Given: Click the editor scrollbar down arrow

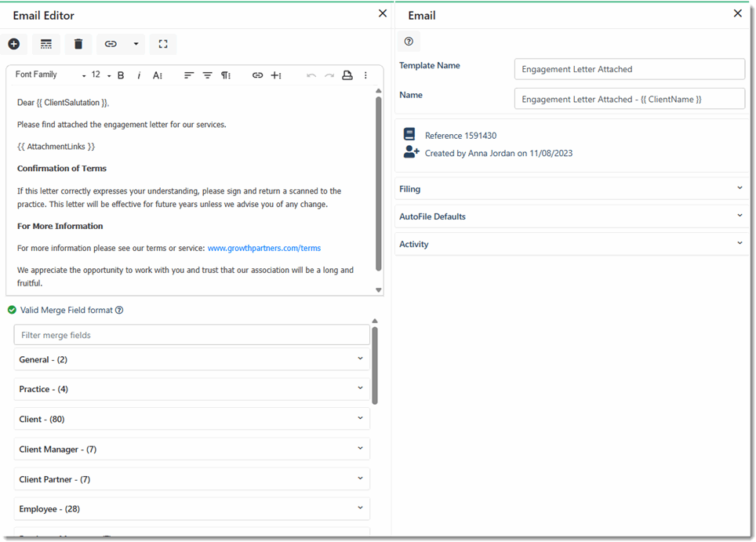Looking at the screenshot, I should (379, 289).
